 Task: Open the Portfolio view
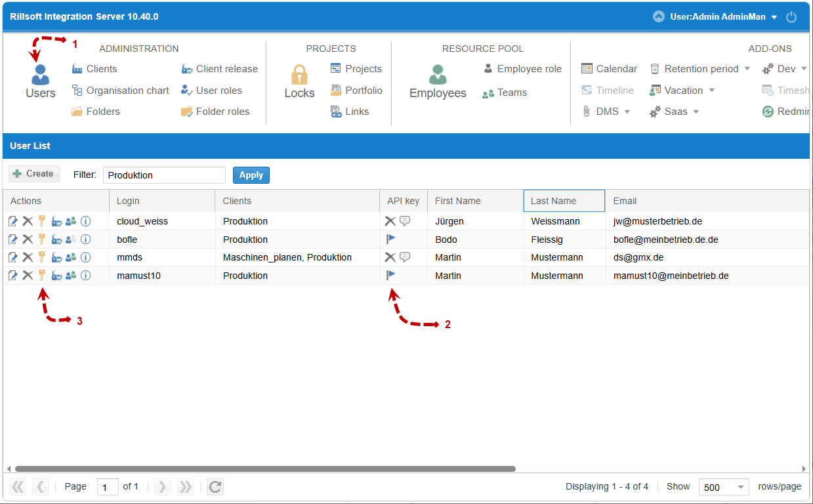click(x=356, y=91)
